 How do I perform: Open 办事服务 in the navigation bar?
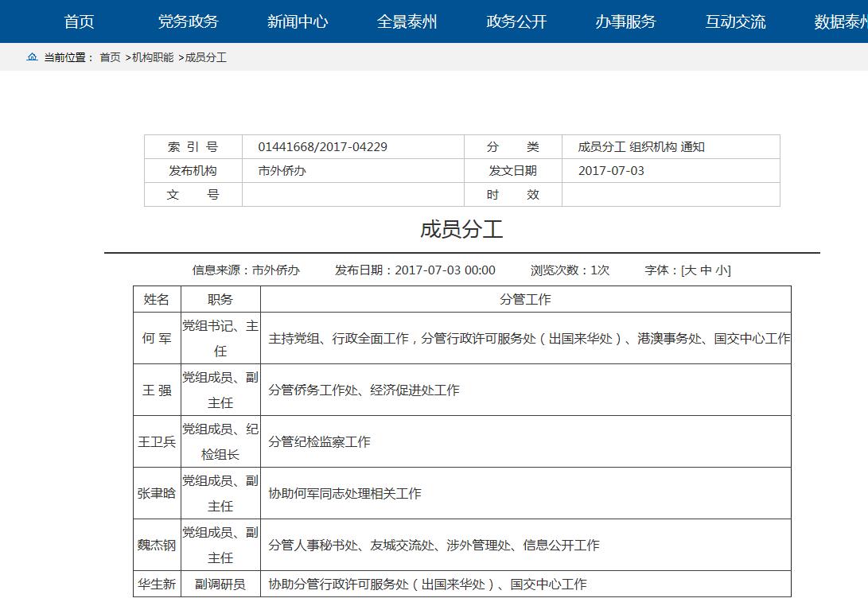pyautogui.click(x=625, y=21)
